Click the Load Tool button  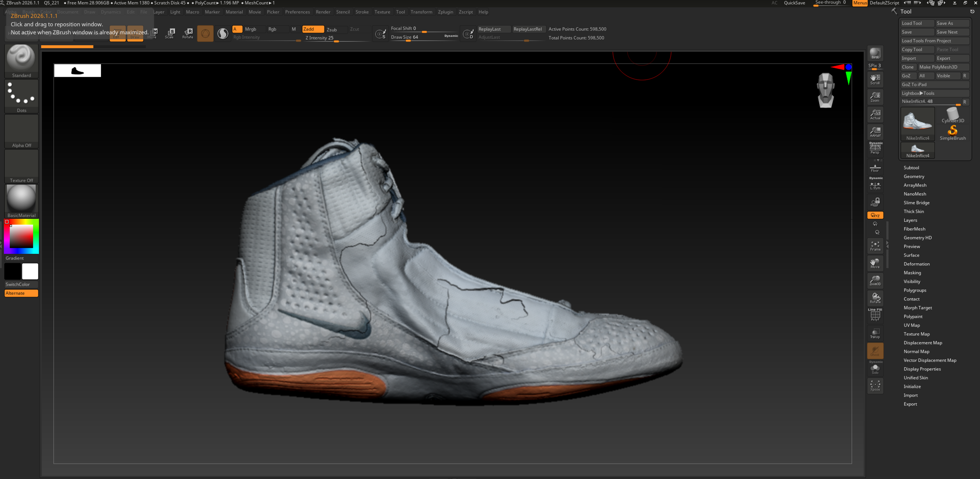click(916, 23)
